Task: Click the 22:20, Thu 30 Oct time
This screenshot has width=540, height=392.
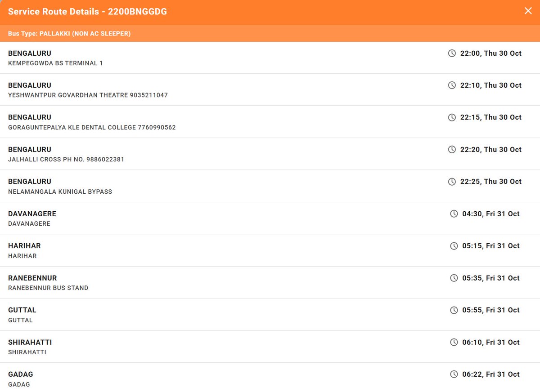Action: pos(491,150)
